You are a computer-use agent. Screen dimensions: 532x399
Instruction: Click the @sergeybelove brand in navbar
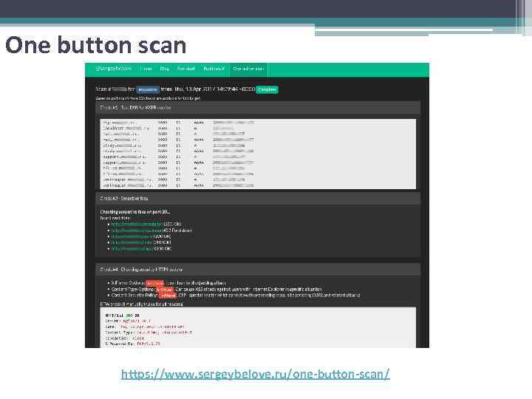tap(114, 69)
